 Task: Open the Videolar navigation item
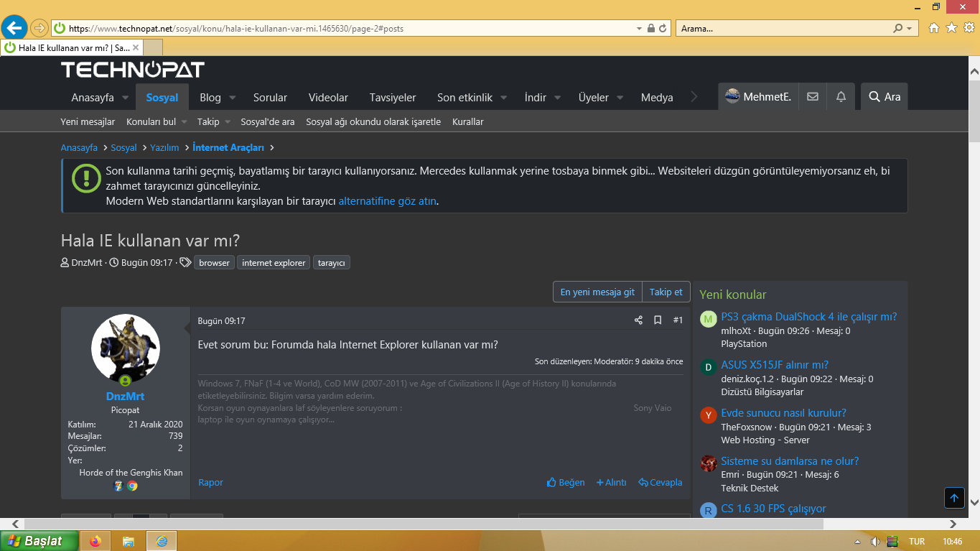(x=328, y=97)
